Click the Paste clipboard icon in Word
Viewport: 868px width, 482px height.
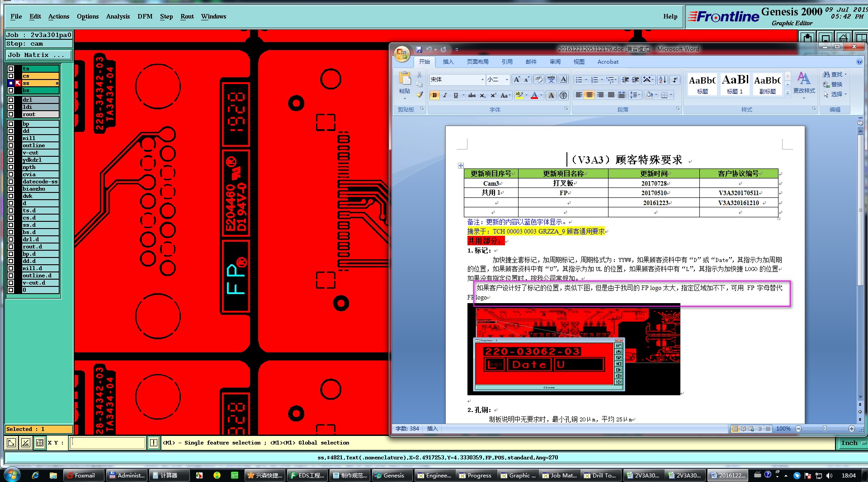405,78
